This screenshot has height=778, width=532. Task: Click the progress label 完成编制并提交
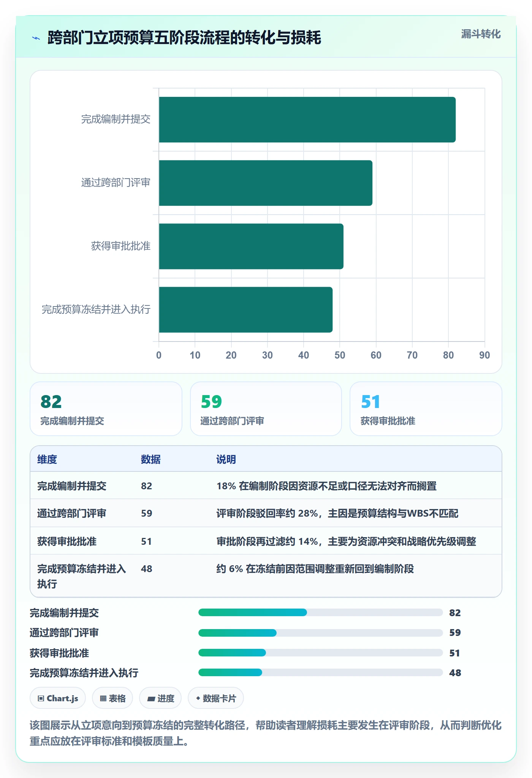(64, 613)
